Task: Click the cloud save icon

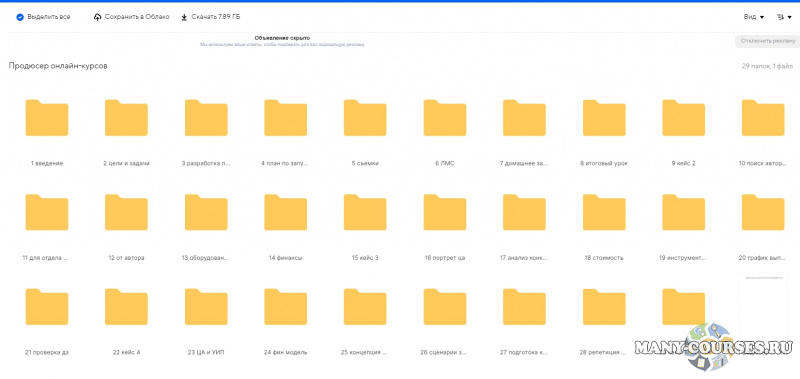Action: point(97,17)
